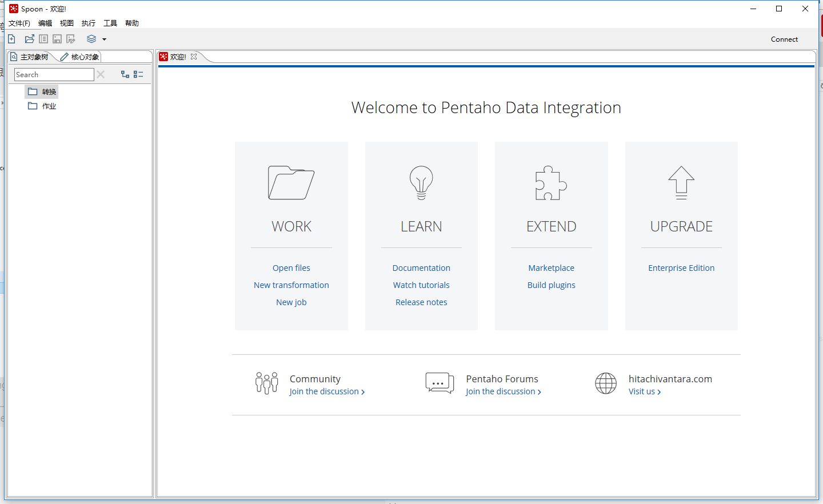This screenshot has width=823, height=504.
Task: Click the UPGRADE heading text
Action: click(x=681, y=226)
